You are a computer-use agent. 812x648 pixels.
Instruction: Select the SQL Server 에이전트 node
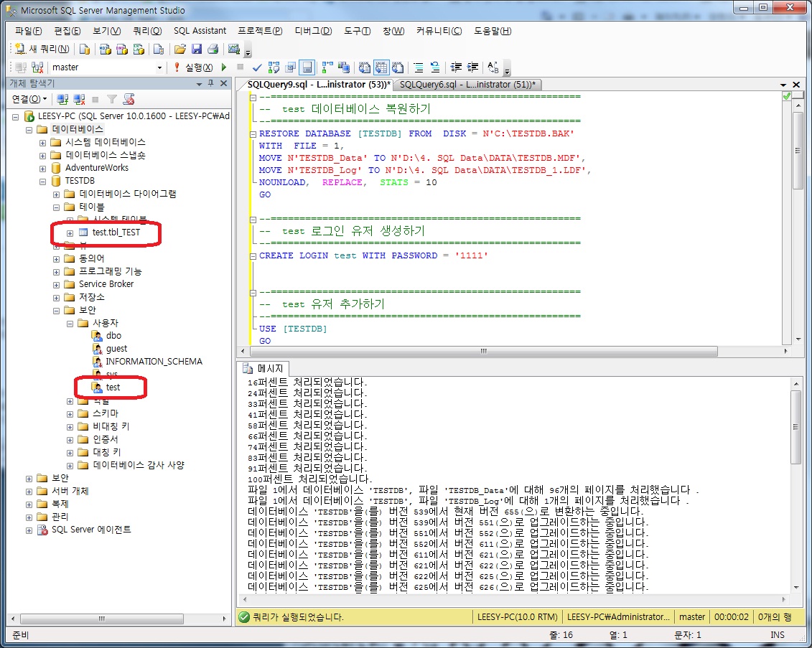coord(91,530)
